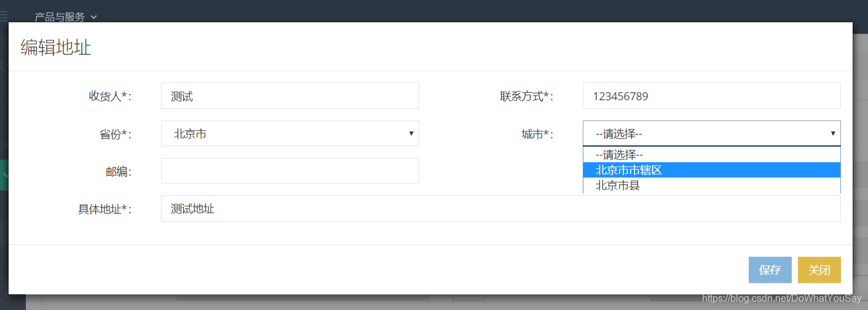Click the 联系方式 input field

pyautogui.click(x=712, y=96)
